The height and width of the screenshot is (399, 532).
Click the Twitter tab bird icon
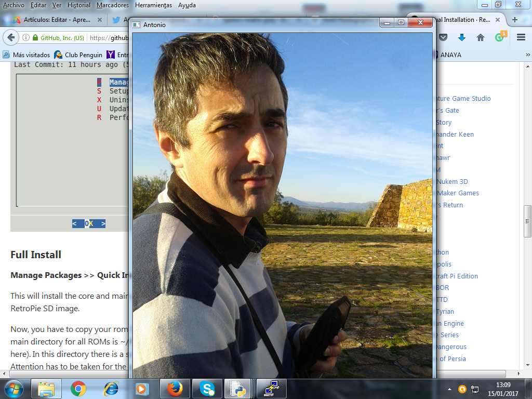click(116, 20)
